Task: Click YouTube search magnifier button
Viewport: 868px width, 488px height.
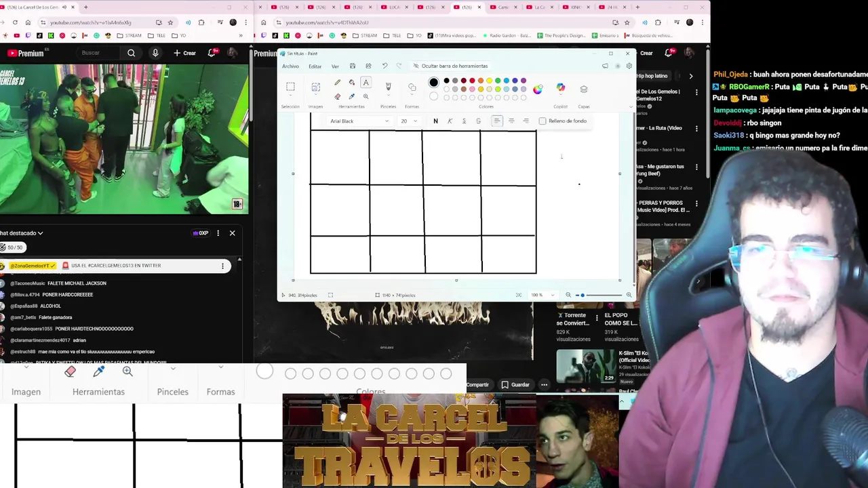Action: pyautogui.click(x=131, y=53)
